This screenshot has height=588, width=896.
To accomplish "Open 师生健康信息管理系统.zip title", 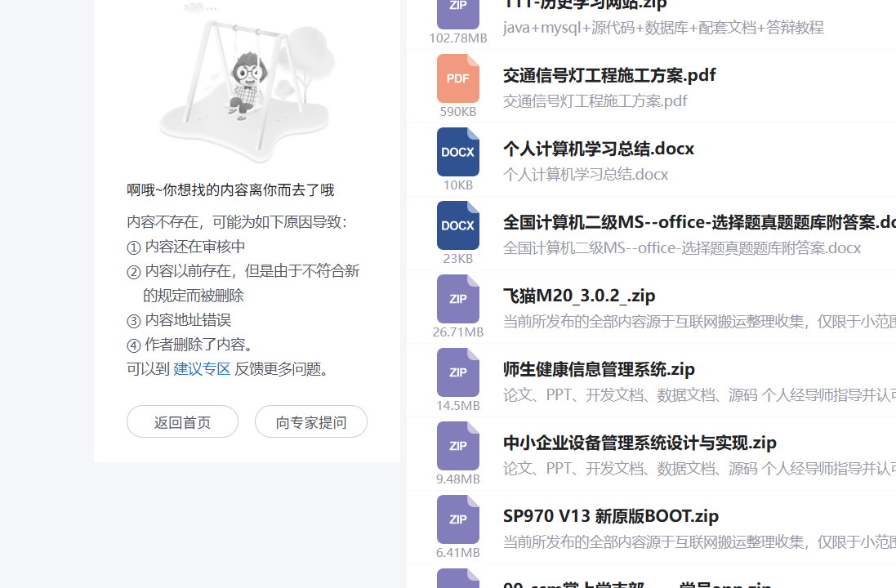I will tap(599, 369).
